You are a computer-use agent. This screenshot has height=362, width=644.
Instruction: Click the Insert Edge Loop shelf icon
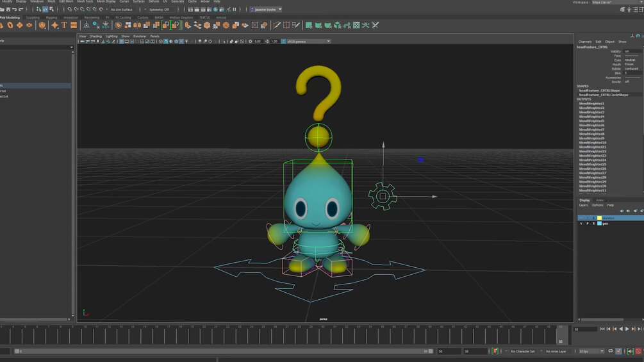click(x=286, y=25)
